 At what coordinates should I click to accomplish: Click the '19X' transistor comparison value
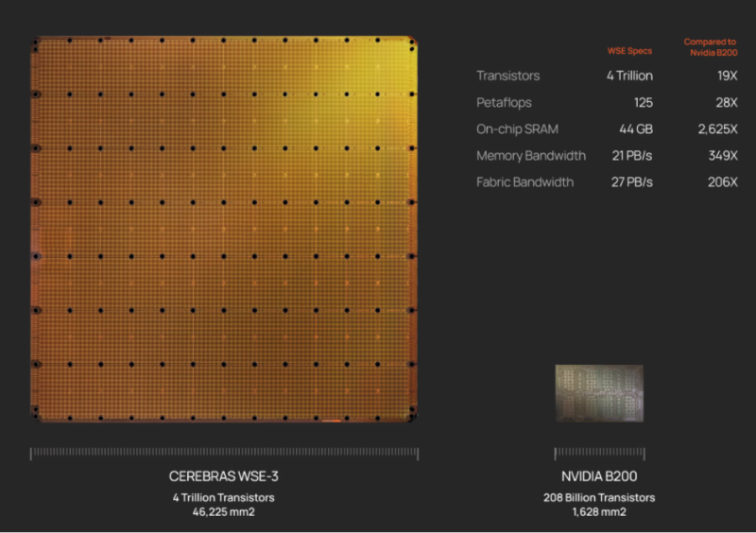725,76
